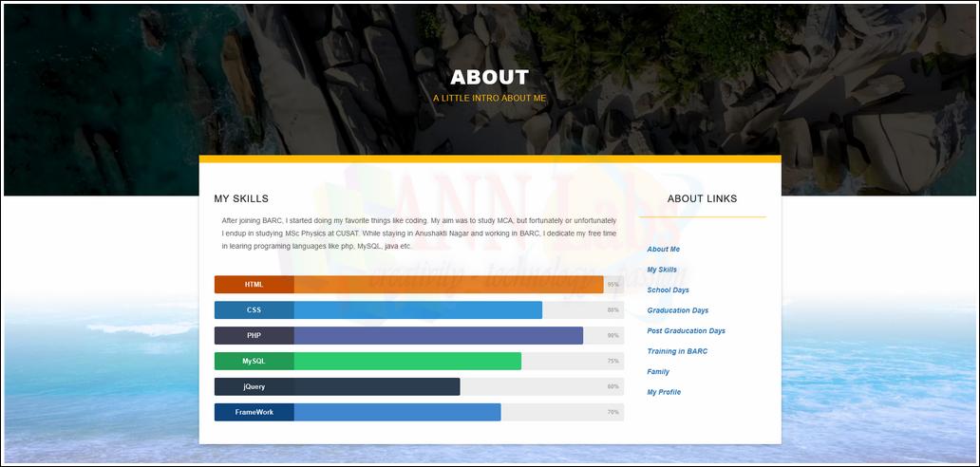Go to the My Skills link
The height and width of the screenshot is (467, 980).
[x=662, y=271]
